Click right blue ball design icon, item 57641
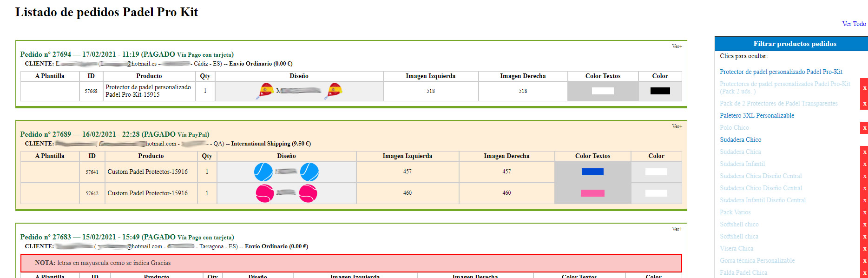This screenshot has width=868, height=278. [x=309, y=172]
